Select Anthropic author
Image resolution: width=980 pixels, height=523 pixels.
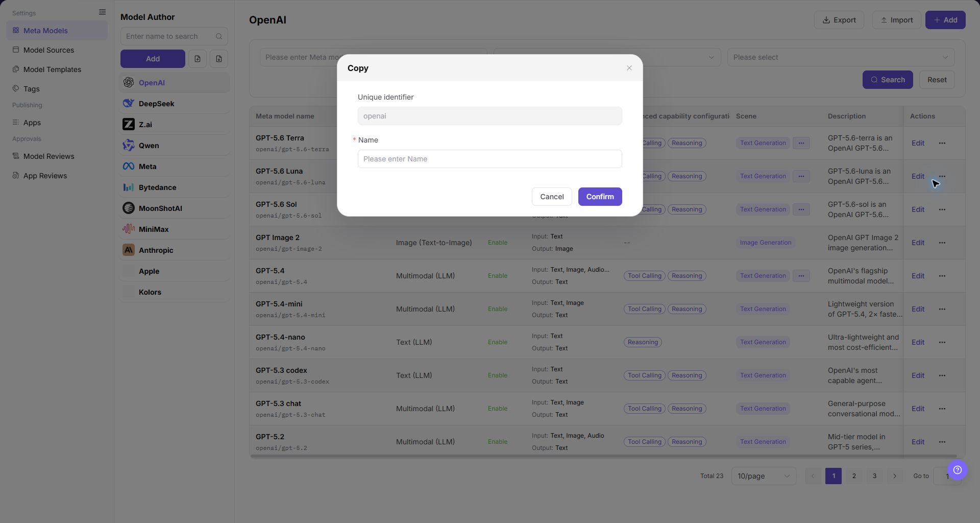point(174,250)
